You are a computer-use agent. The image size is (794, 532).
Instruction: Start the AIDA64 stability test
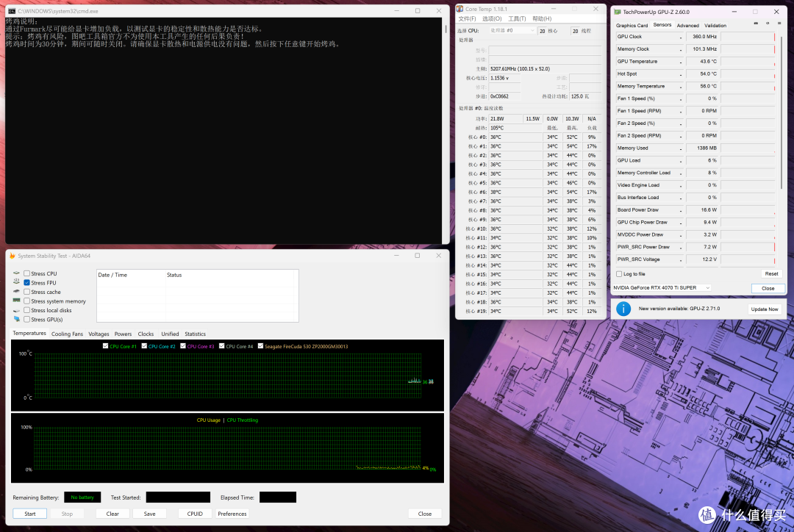[30, 514]
